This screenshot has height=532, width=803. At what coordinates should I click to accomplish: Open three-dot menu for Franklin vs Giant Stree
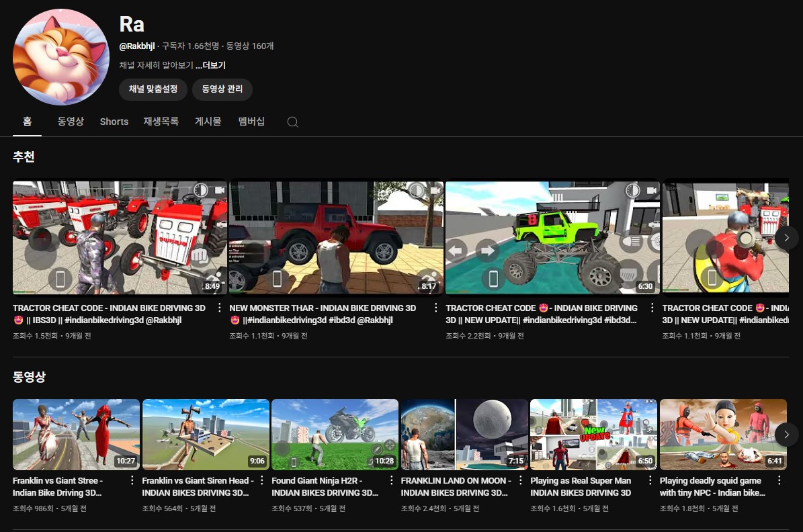132,480
